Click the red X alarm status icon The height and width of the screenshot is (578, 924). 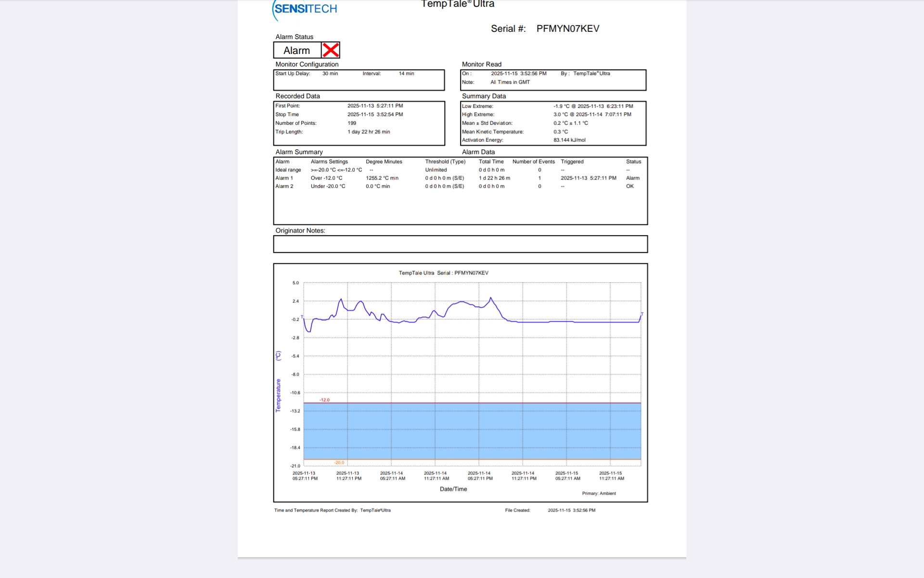coord(331,50)
